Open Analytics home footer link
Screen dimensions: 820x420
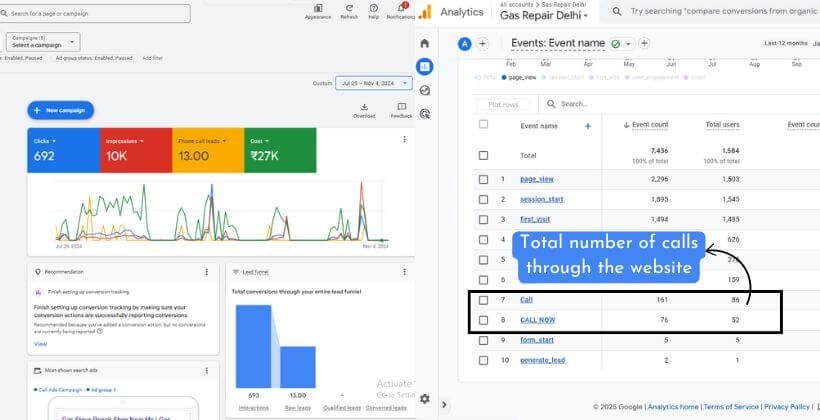click(x=673, y=407)
